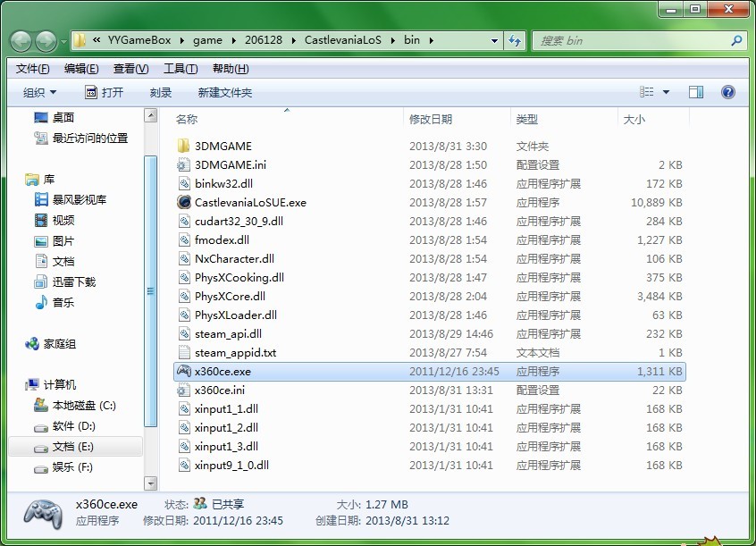Click the Back navigation arrow
Image resolution: width=756 pixels, height=546 pixels.
click(x=21, y=41)
